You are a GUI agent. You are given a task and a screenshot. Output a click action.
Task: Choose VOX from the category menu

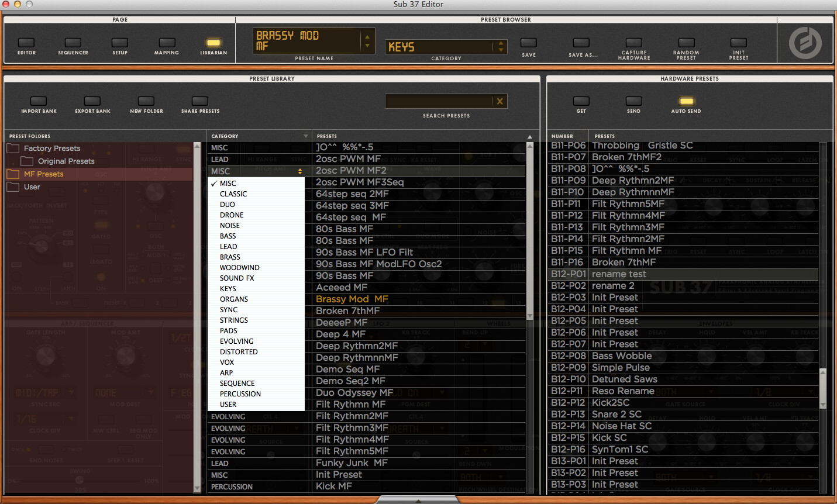pos(227,363)
